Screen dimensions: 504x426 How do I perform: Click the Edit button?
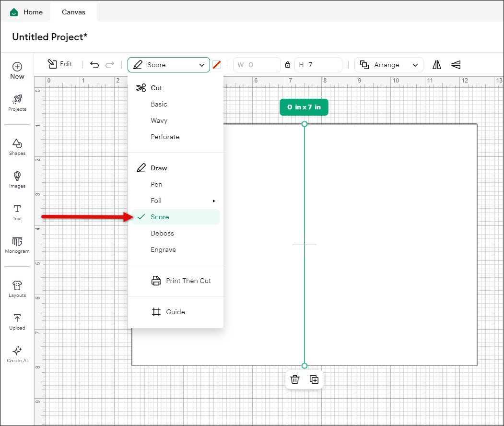[x=60, y=64]
